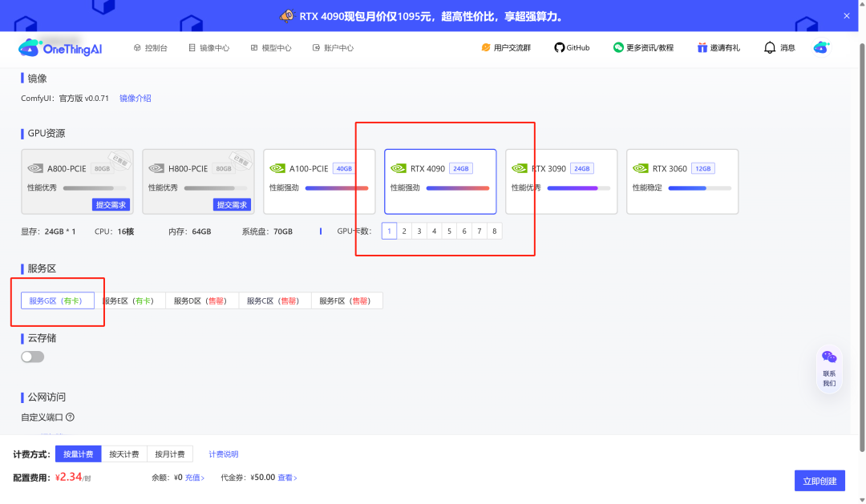Click the 立即创建 create button
The height and width of the screenshot is (504, 866).
tap(819, 481)
